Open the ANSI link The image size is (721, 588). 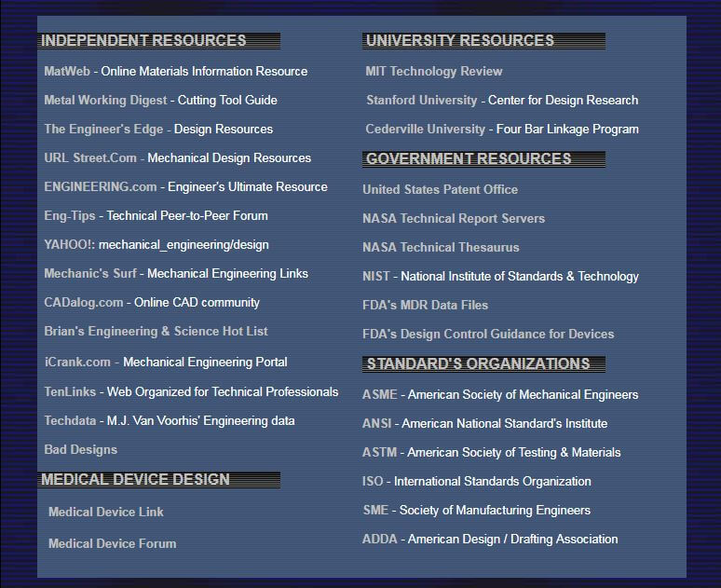(377, 423)
